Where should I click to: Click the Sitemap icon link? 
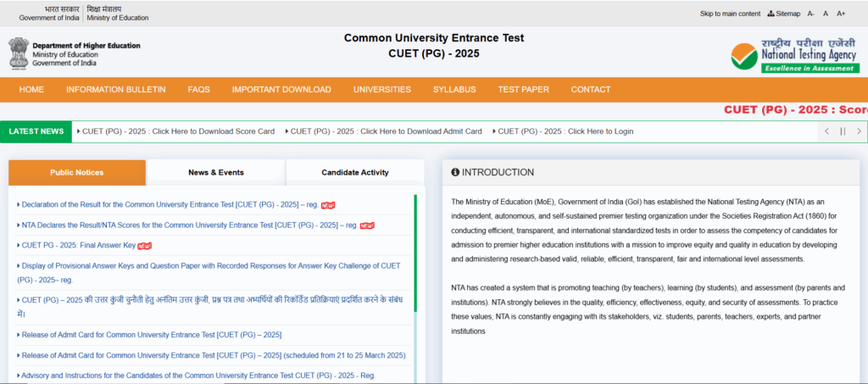click(x=784, y=14)
